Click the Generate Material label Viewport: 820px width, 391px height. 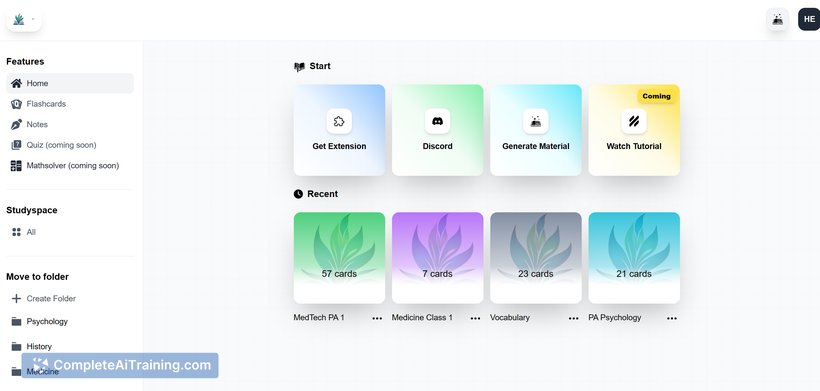tap(536, 146)
